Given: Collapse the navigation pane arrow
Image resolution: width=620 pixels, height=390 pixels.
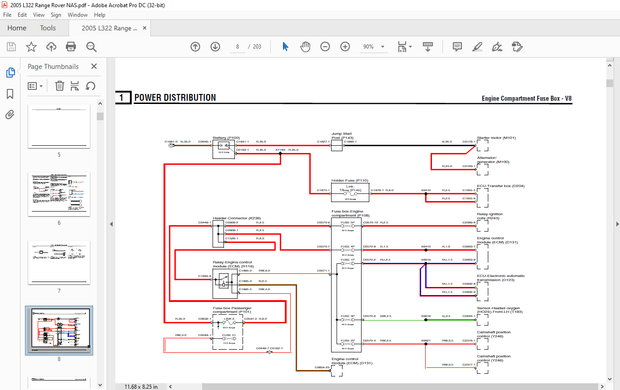Looking at the screenshot, I should click(x=112, y=224).
